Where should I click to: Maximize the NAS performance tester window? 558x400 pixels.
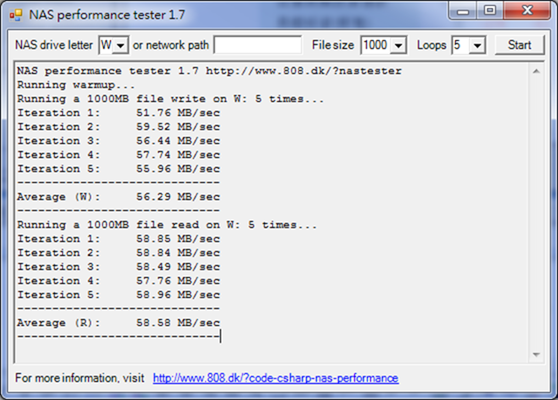coord(490,11)
